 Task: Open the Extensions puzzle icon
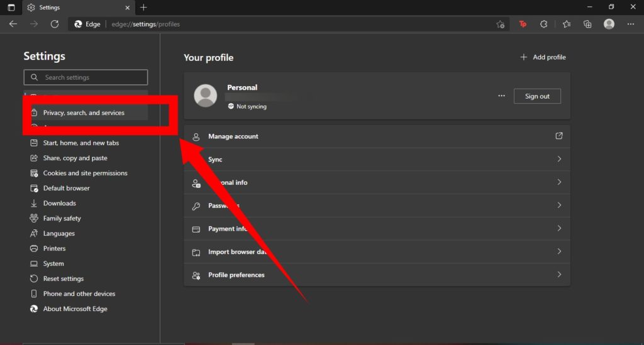pos(544,25)
